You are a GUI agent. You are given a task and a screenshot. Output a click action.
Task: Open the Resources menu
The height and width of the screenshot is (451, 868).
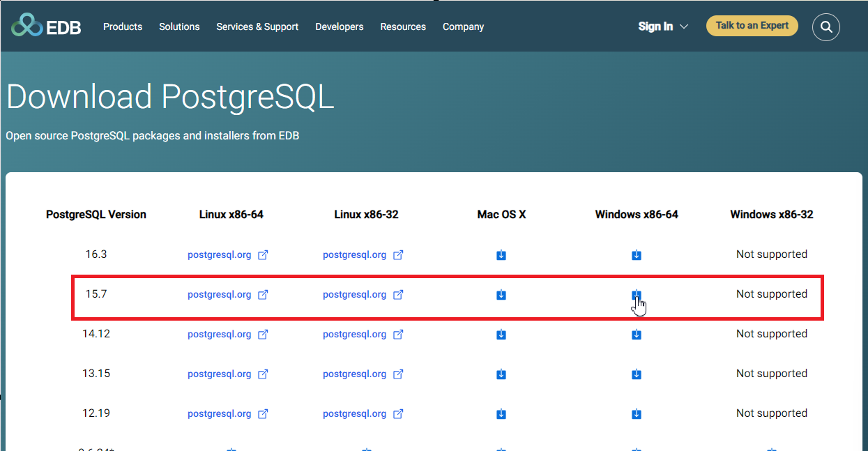pyautogui.click(x=403, y=26)
